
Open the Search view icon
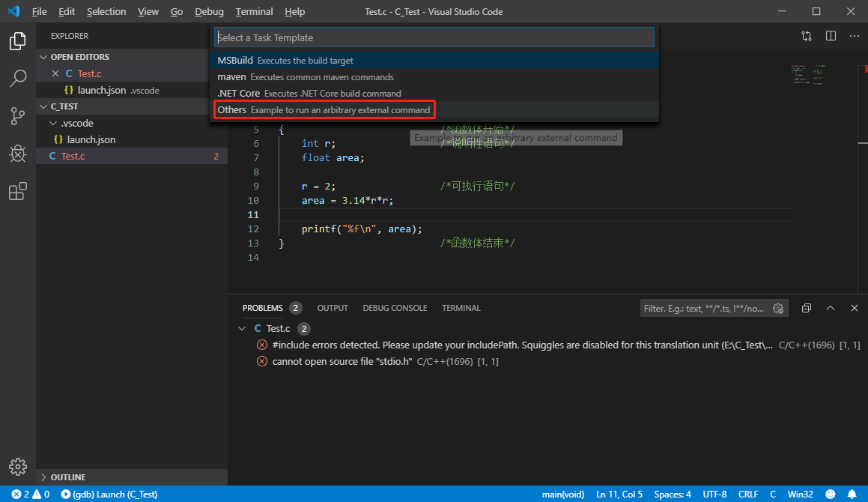click(17, 79)
